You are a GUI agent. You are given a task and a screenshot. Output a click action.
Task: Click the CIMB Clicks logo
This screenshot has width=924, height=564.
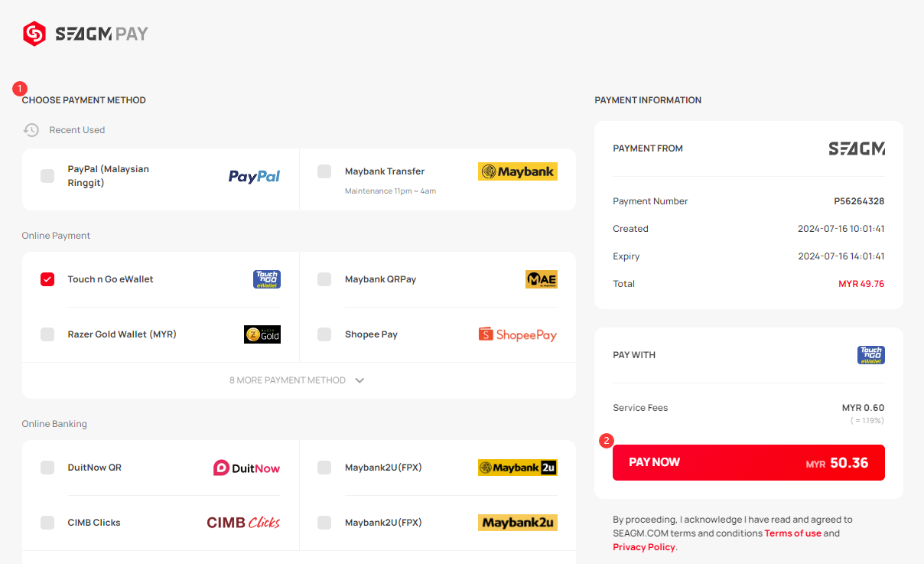[244, 523]
